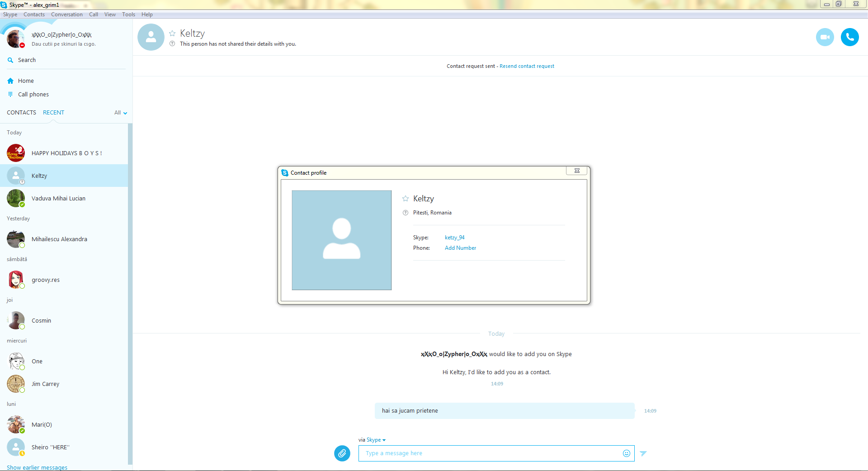Open the View menu
Image resolution: width=868 pixels, height=471 pixels.
pos(110,14)
